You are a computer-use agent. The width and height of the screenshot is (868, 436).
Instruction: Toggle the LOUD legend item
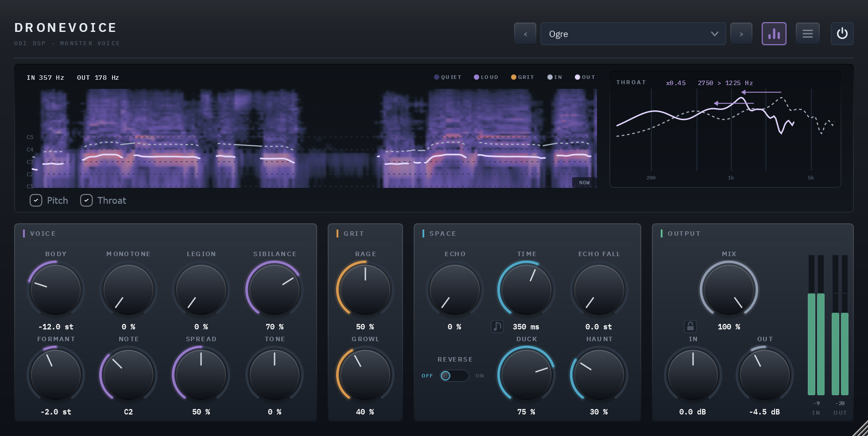[486, 77]
